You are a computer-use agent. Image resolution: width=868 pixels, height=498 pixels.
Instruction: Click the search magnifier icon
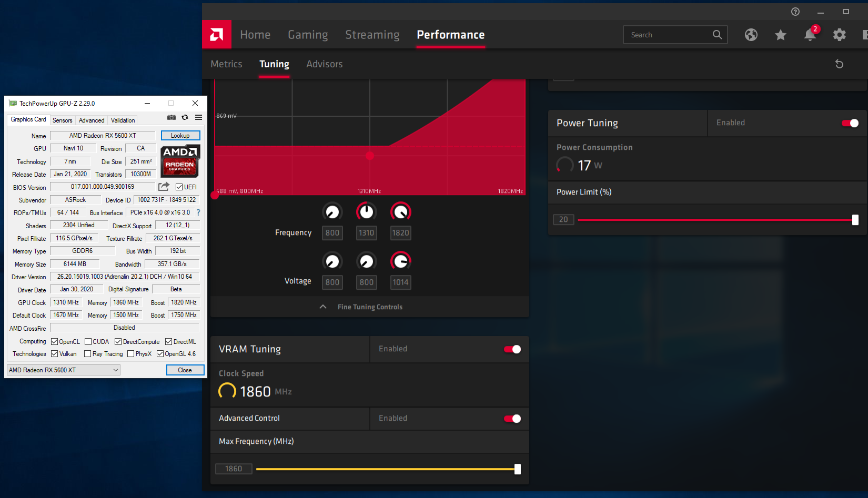pyautogui.click(x=717, y=35)
